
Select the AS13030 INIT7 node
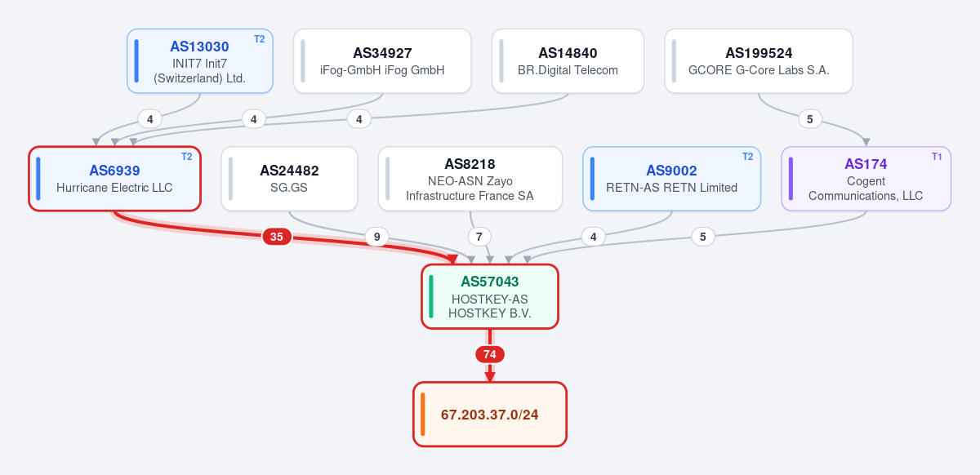pos(200,61)
